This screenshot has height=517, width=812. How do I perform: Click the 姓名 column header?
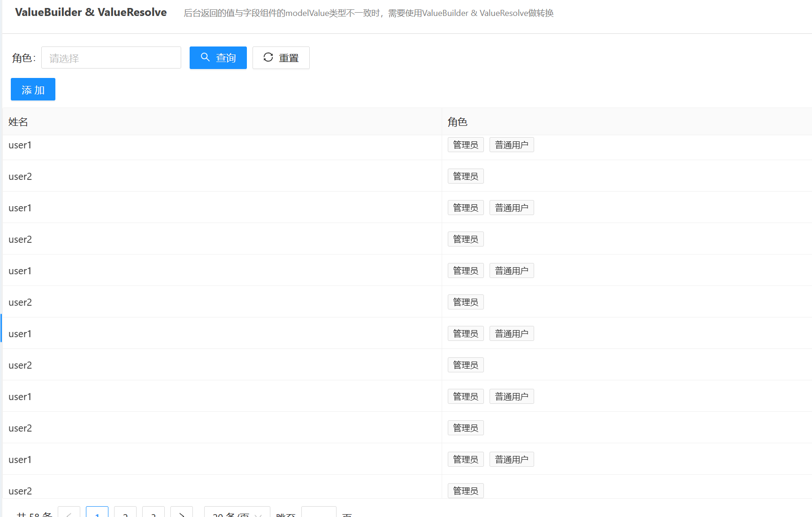18,121
